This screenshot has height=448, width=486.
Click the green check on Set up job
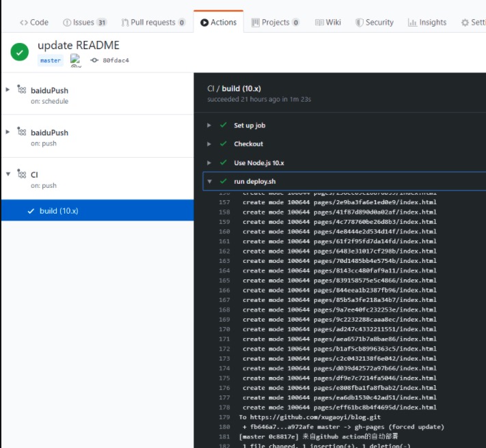click(x=223, y=126)
